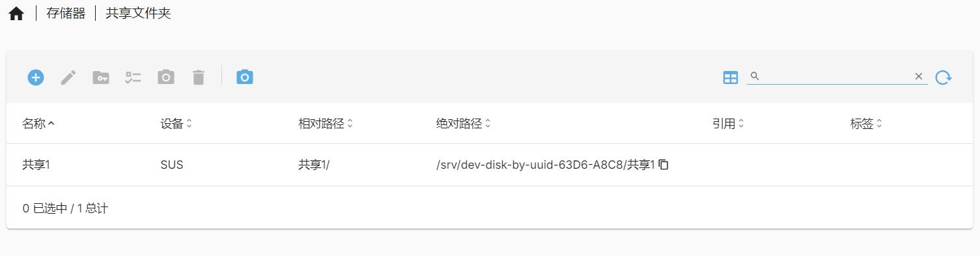This screenshot has width=980, height=256.
Task: Click the grey snapshot camera icon
Action: (x=166, y=78)
